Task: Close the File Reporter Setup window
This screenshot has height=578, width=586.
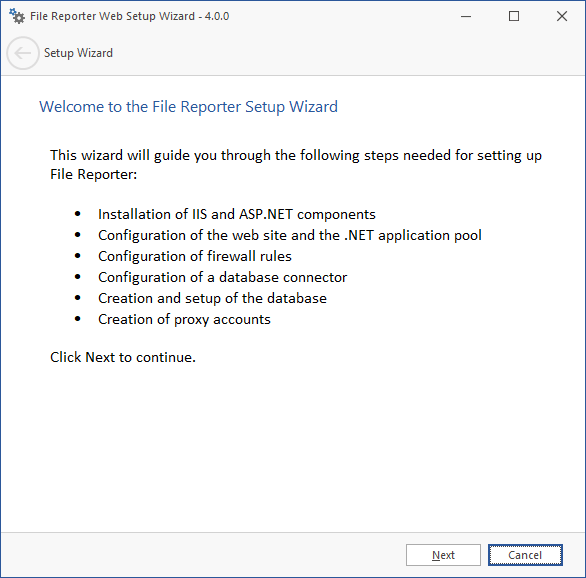Action: tap(562, 16)
